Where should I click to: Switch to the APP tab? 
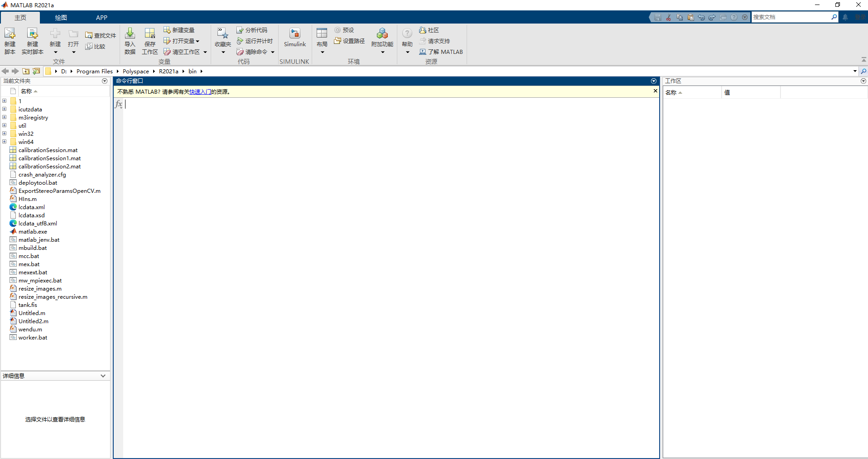click(101, 18)
